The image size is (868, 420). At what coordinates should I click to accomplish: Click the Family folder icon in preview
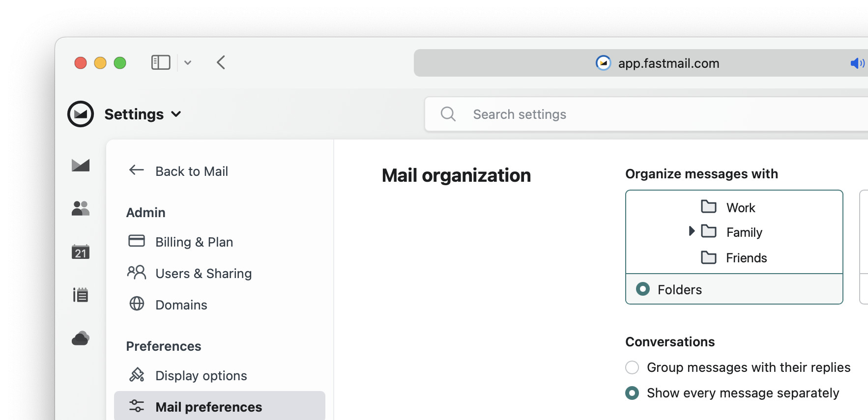coord(709,231)
